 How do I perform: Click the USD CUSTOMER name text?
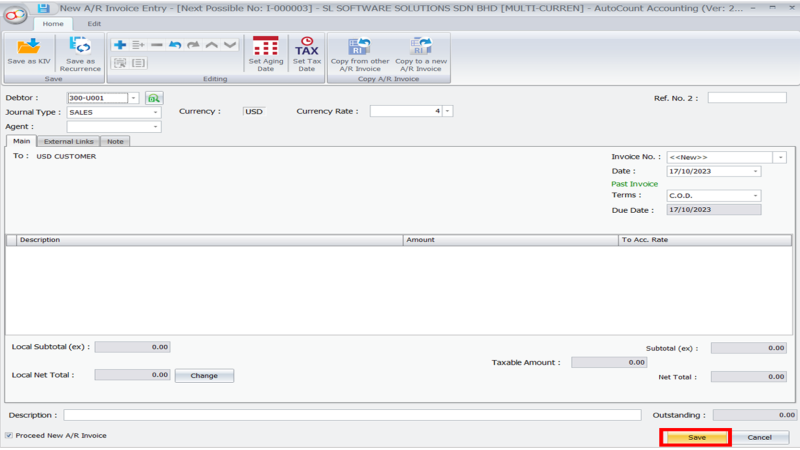point(66,156)
